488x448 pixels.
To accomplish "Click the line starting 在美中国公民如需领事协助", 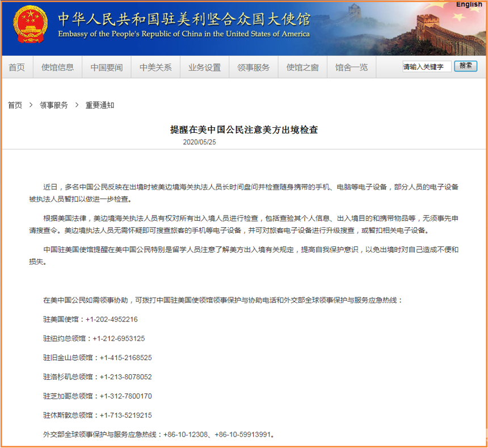I will point(223,300).
